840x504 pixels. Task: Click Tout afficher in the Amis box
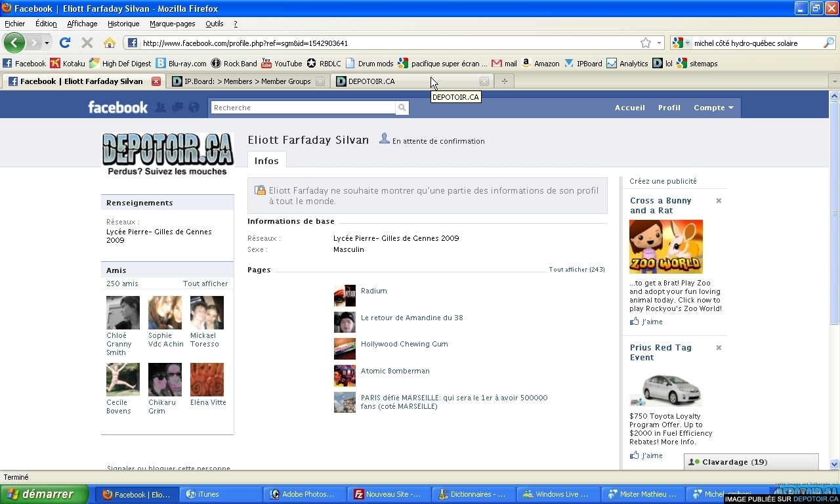pyautogui.click(x=205, y=283)
